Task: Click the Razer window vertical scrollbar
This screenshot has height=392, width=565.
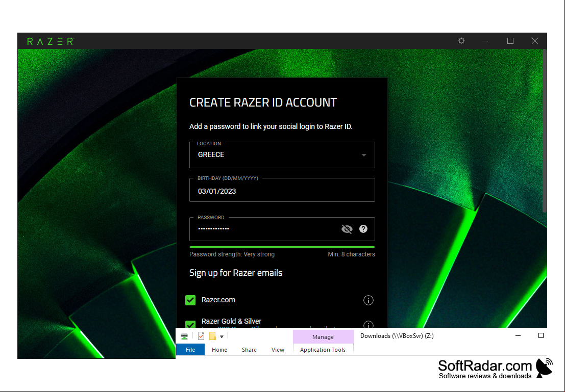Action: 545,131
